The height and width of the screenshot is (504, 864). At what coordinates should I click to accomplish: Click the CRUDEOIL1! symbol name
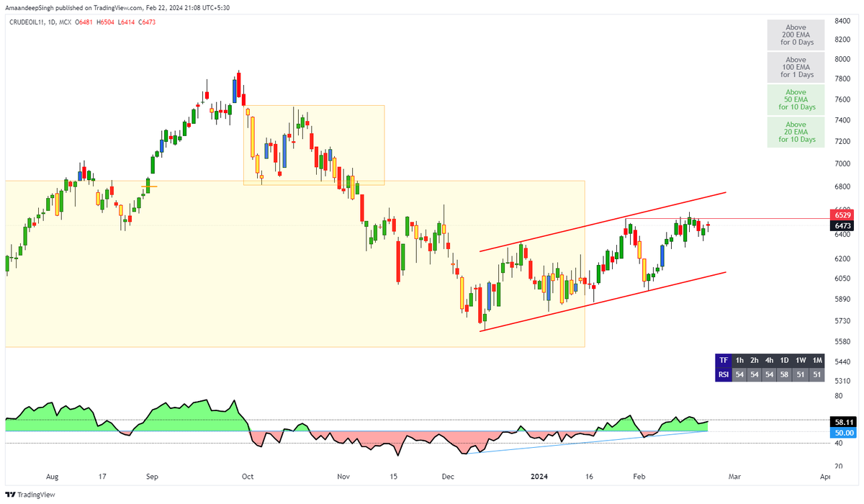pos(25,22)
